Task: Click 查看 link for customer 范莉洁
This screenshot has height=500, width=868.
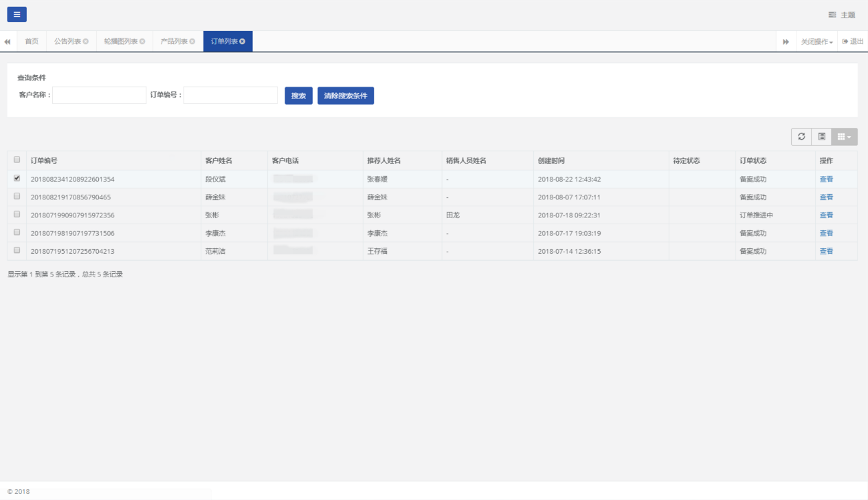Action: tap(826, 251)
